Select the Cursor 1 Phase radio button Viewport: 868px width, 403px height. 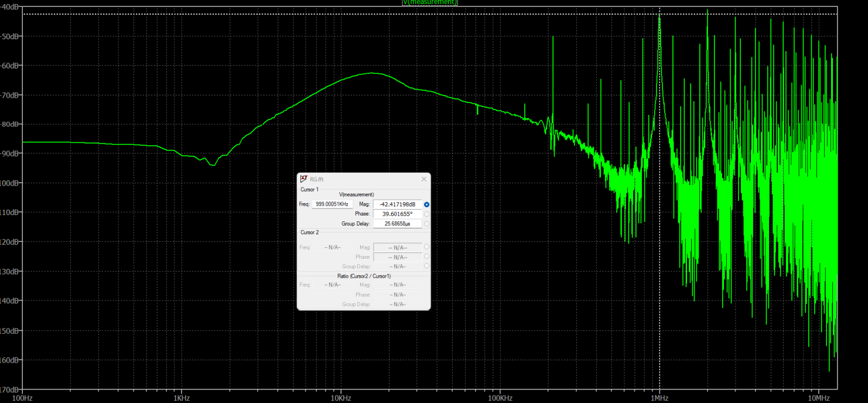click(x=426, y=214)
